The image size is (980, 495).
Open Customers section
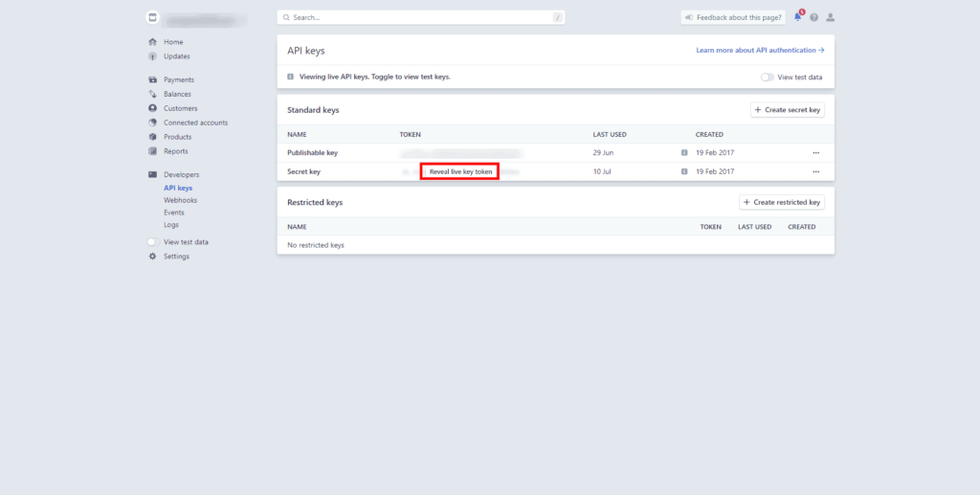click(x=181, y=109)
